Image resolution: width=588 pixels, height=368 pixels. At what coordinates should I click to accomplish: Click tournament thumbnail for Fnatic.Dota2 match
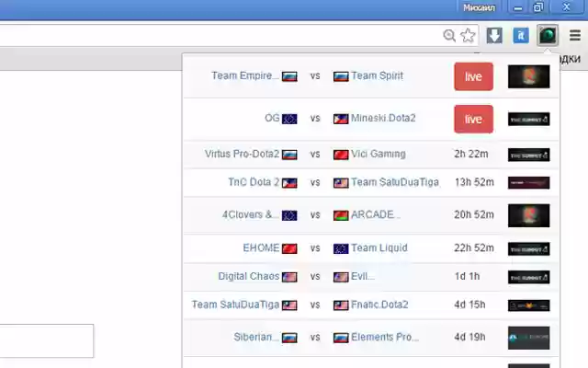pyautogui.click(x=529, y=305)
